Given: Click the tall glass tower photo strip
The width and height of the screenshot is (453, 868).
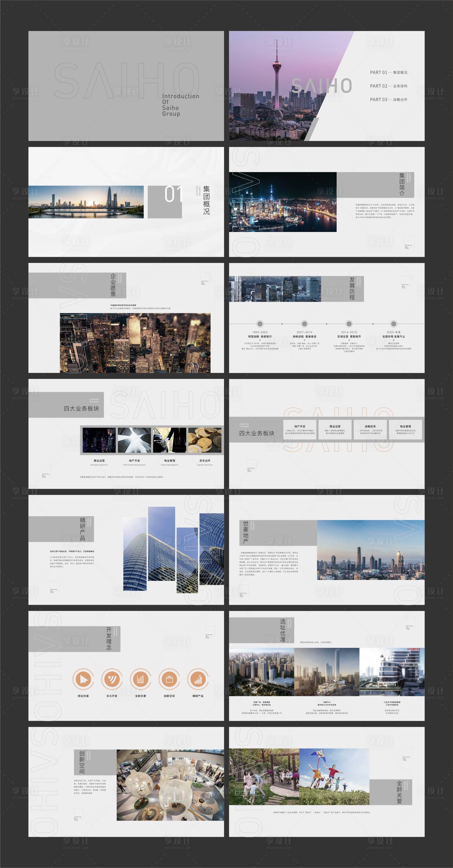Looking at the screenshot, I should click(x=161, y=544).
